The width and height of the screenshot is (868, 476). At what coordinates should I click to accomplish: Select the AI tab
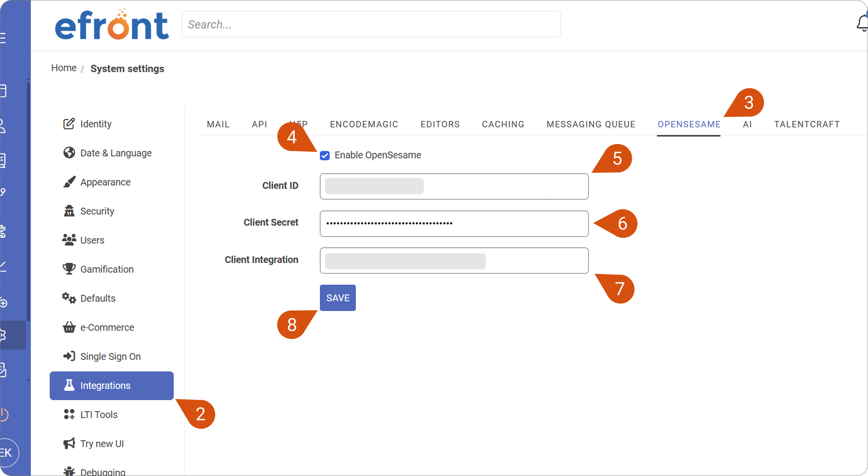point(747,124)
